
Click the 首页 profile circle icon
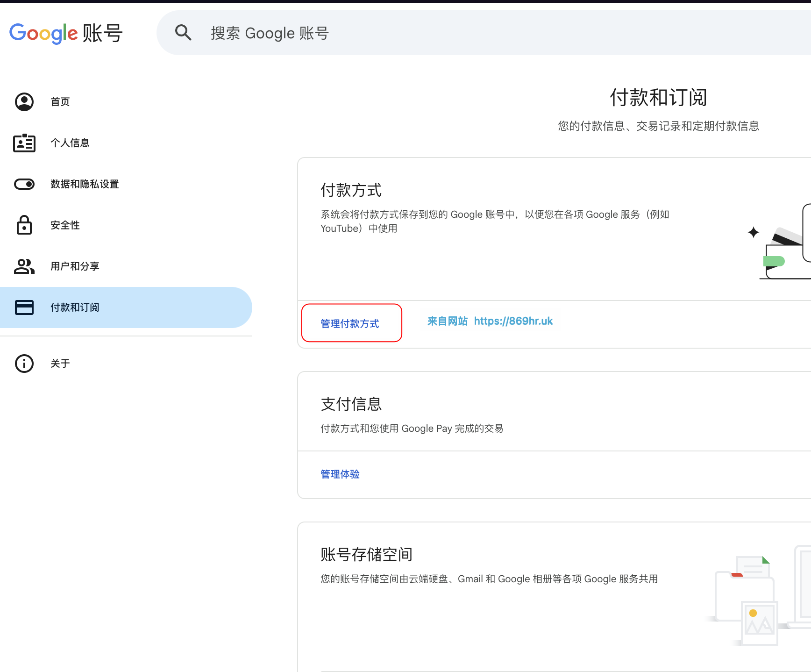pos(24,102)
